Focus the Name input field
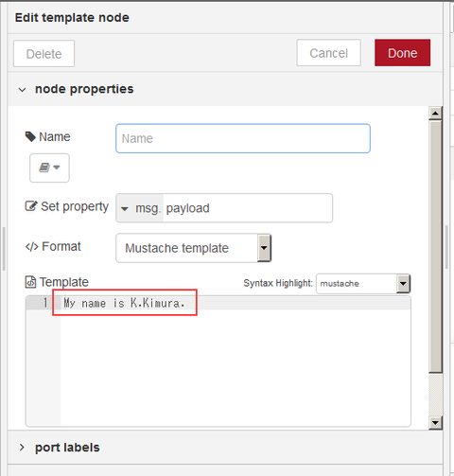 pos(243,138)
